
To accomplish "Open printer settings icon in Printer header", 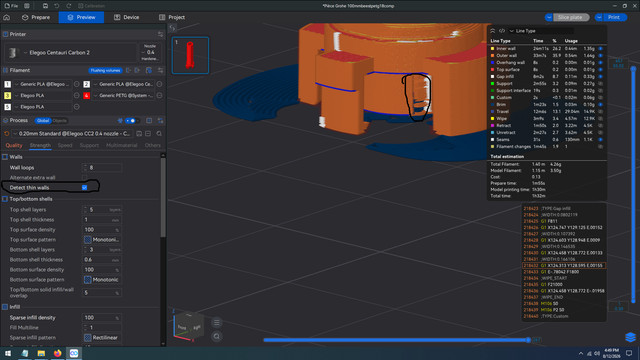I will 160,34.
